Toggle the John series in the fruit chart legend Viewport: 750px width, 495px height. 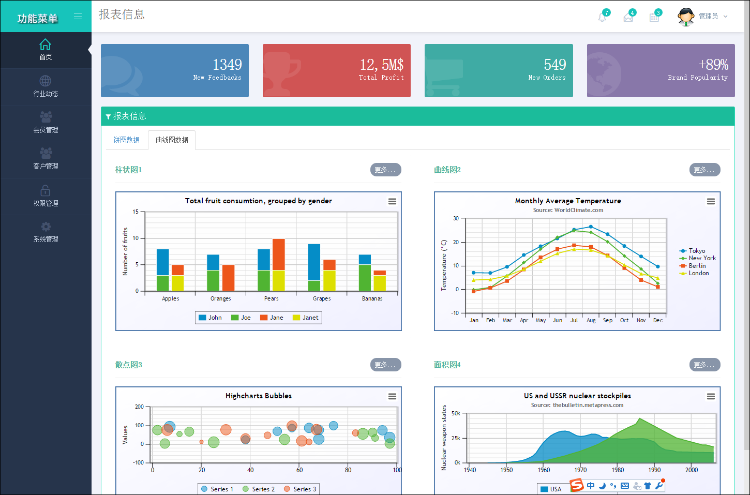coord(209,317)
